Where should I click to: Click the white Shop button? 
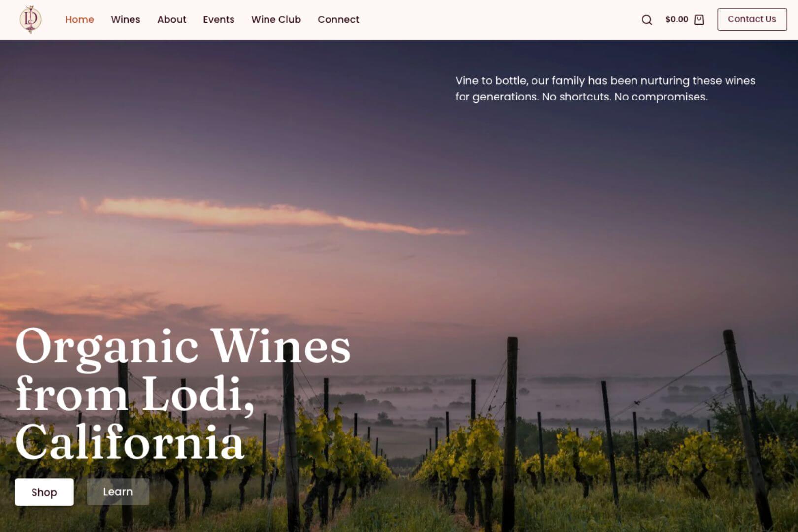click(44, 492)
